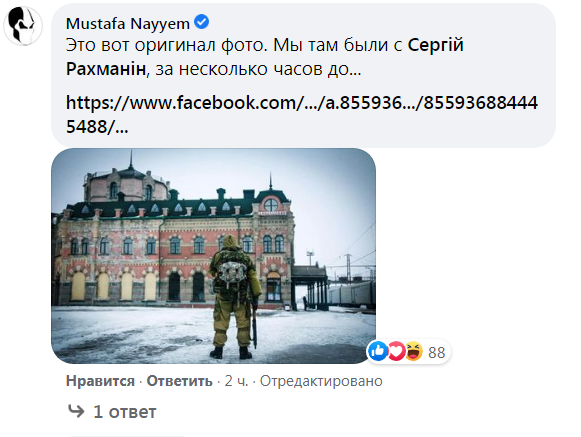Viewport: 581px width, 437px height.
Task: View edit history via Отредактировано
Action: [321, 381]
